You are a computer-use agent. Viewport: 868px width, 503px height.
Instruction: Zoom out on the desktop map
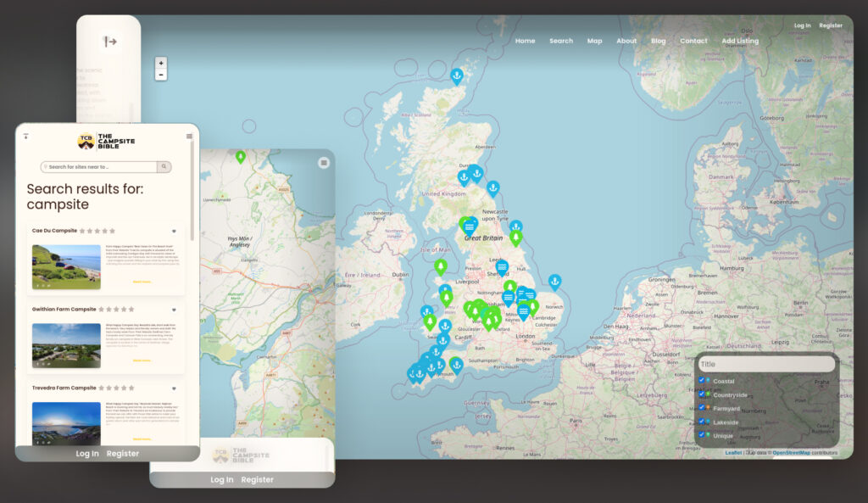[161, 75]
